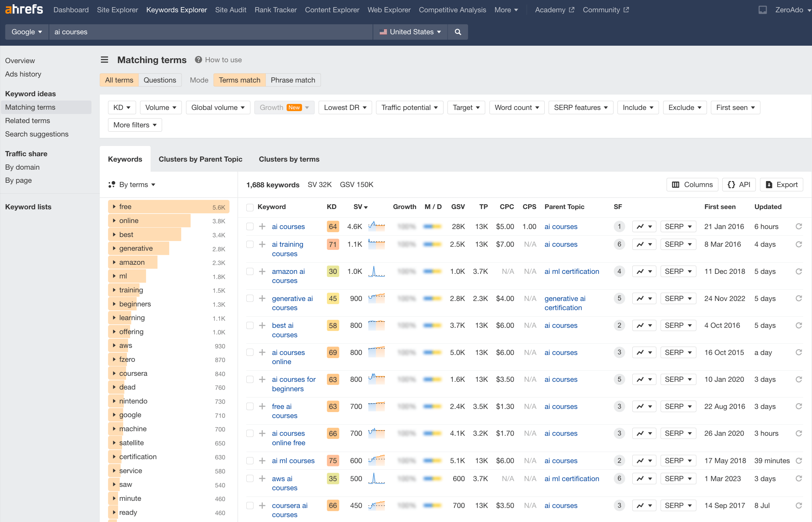
Task: Refresh the 'ai ml courses' row
Action: [799, 461]
